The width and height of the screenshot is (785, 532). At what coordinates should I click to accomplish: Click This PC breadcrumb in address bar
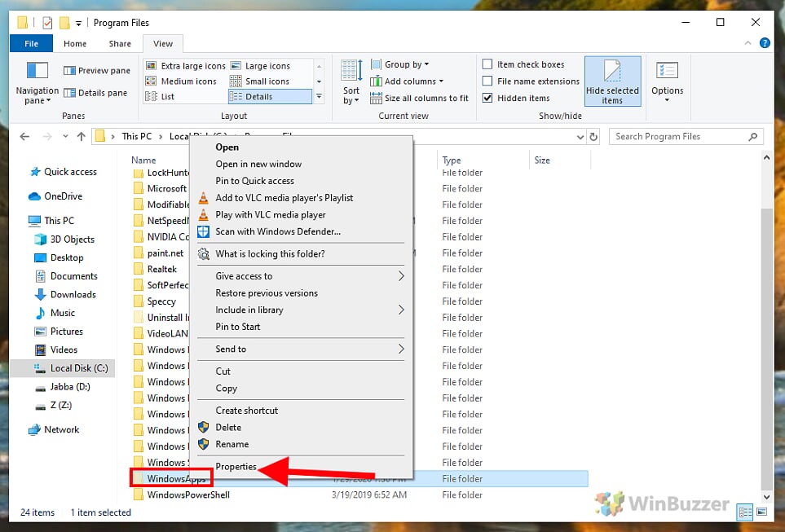[137, 136]
